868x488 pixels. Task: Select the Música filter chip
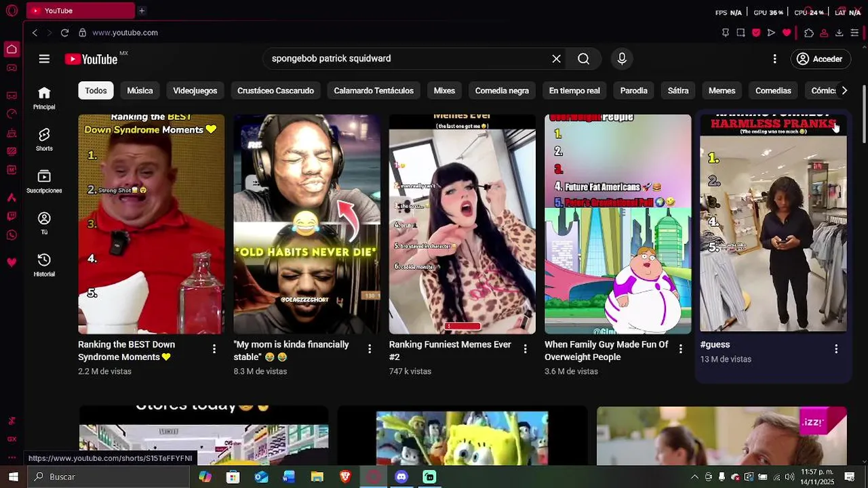pos(140,91)
